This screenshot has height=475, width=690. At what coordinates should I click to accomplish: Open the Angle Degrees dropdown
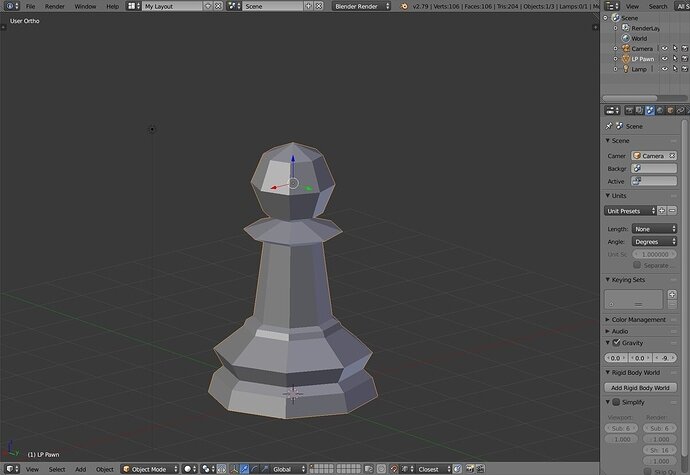(654, 242)
